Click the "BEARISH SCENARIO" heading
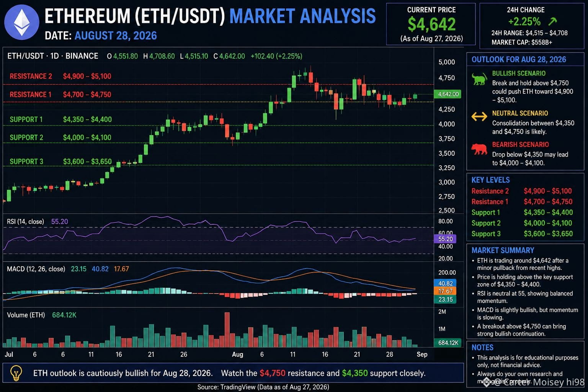 tap(520, 145)
